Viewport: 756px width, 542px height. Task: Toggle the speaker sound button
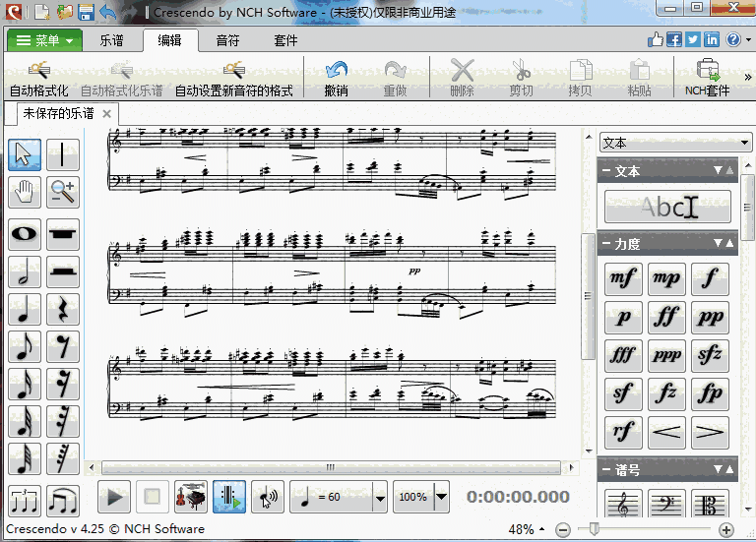[x=267, y=497]
